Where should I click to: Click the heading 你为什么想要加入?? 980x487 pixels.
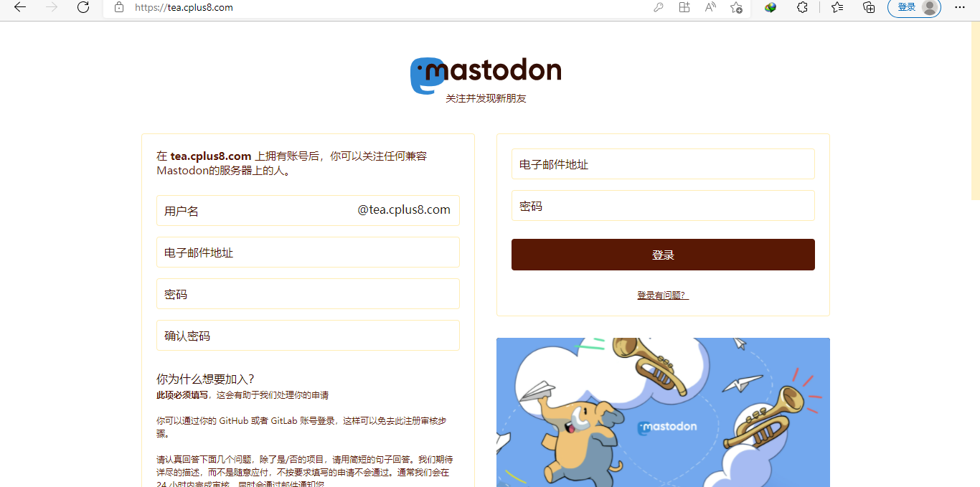click(x=206, y=379)
